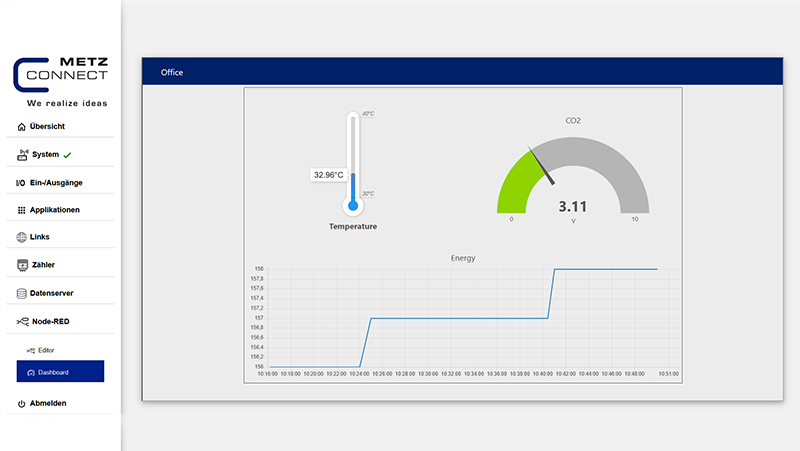Click the CO2 gauge value 3.11
The width and height of the screenshot is (800, 451).
coord(572,207)
